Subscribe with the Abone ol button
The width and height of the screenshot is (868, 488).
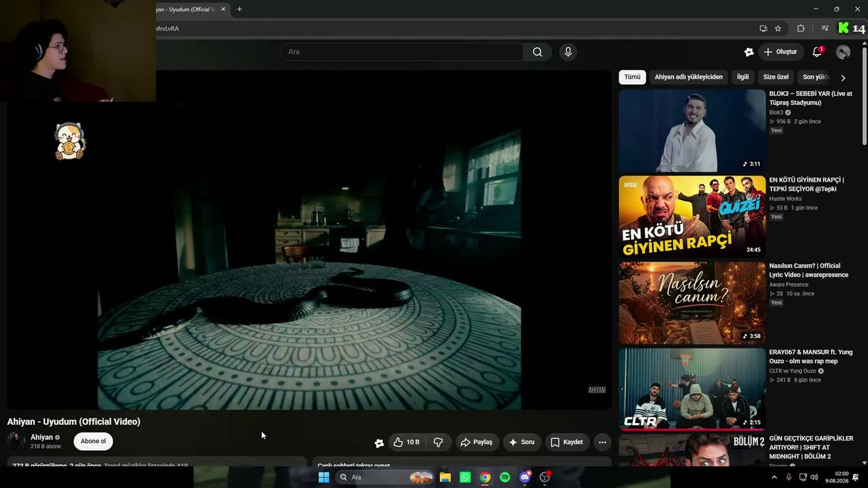click(x=93, y=441)
